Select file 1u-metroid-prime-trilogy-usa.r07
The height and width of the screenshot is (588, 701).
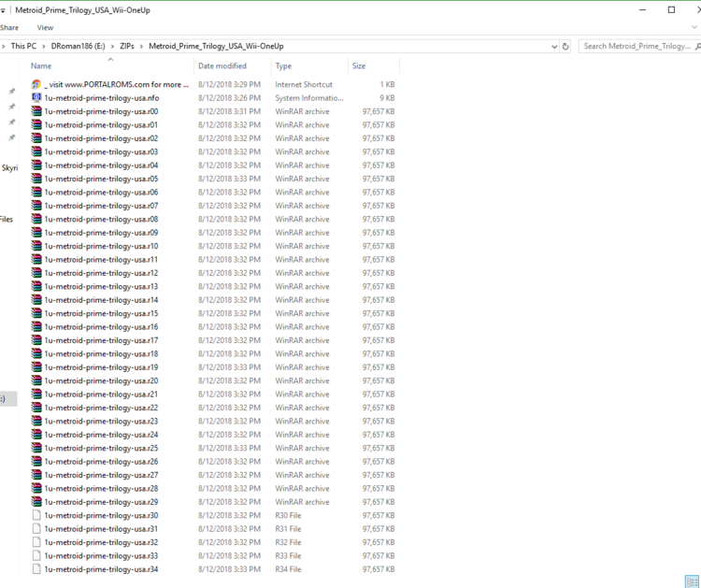tap(101, 206)
